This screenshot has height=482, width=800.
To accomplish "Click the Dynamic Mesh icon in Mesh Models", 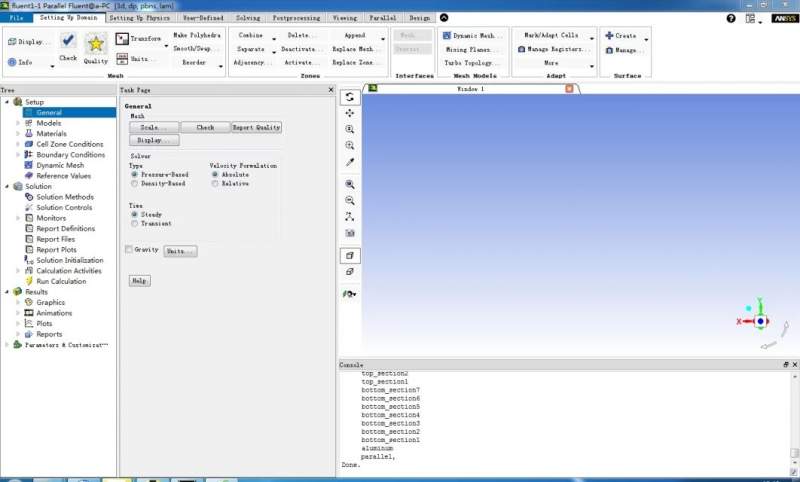I will (x=447, y=36).
